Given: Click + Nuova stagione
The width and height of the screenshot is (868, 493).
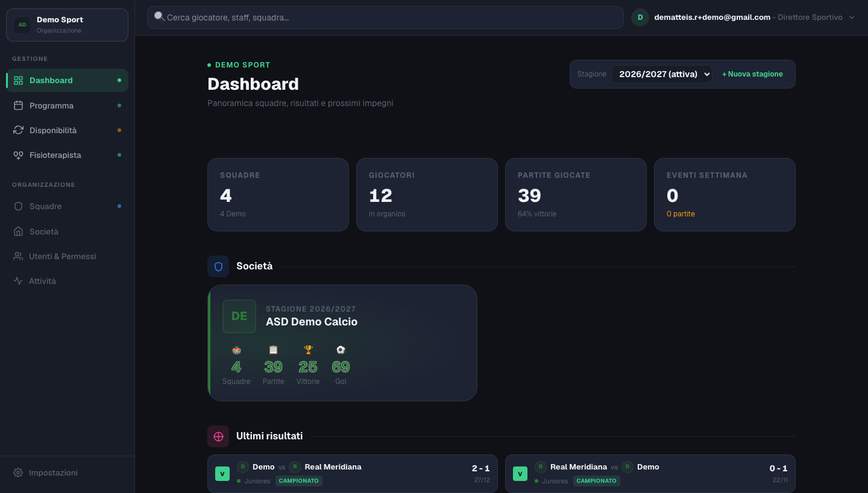Looking at the screenshot, I should click(x=752, y=74).
